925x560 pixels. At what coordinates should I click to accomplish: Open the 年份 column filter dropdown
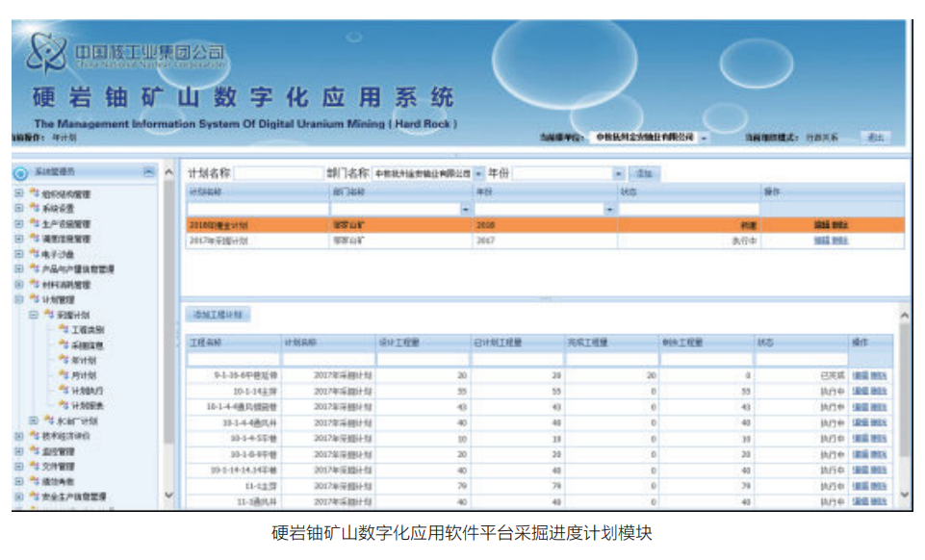tap(608, 209)
